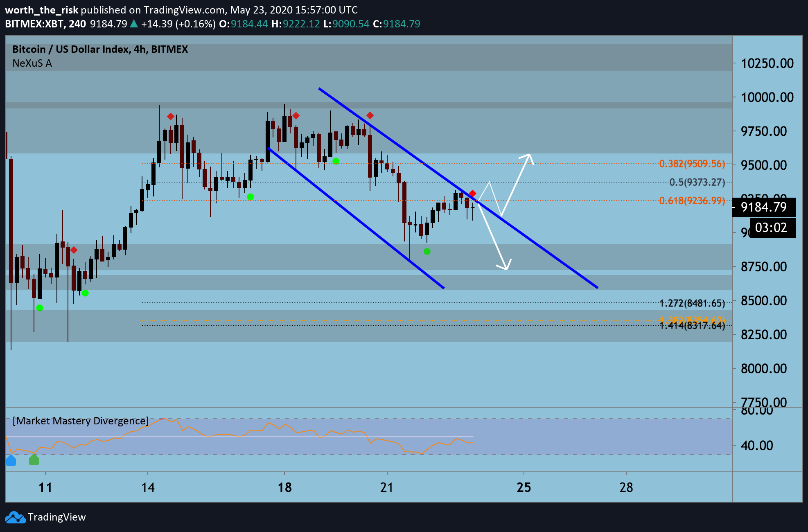Click the 8750.00 price axis label

pyautogui.click(x=764, y=267)
